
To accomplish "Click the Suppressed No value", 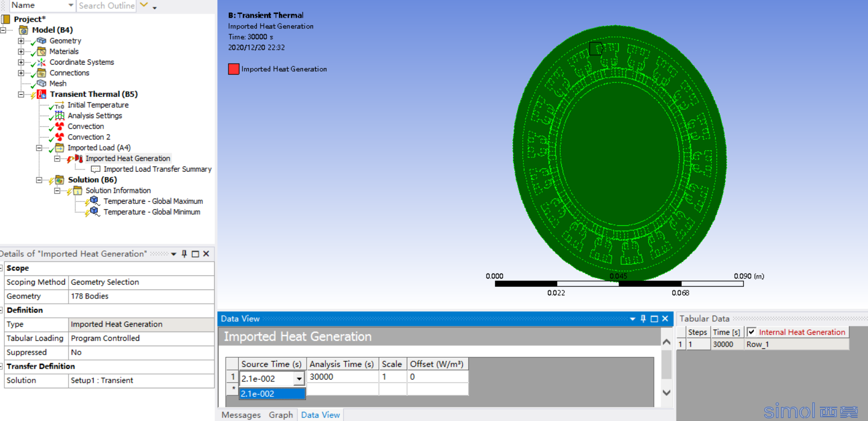I will click(x=142, y=352).
